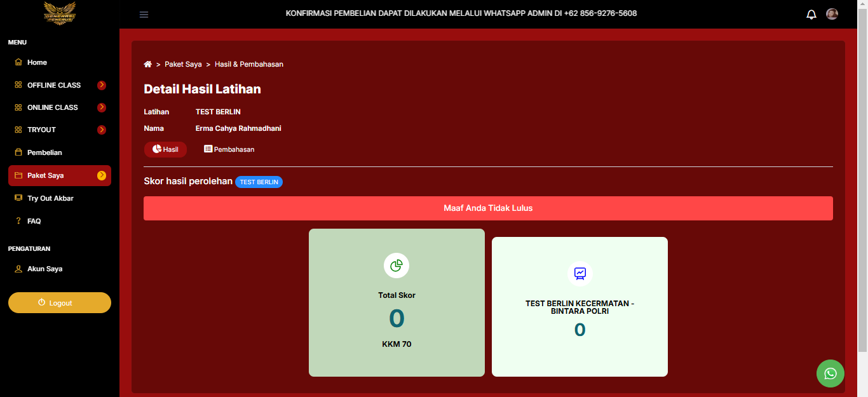Click the Total Skor pie chart icon
The width and height of the screenshot is (868, 397).
[x=397, y=266]
